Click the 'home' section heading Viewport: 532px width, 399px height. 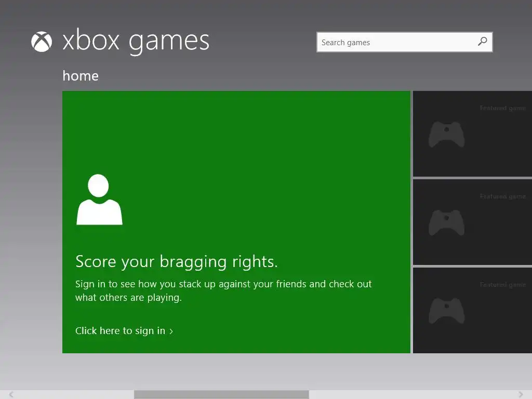(x=81, y=76)
